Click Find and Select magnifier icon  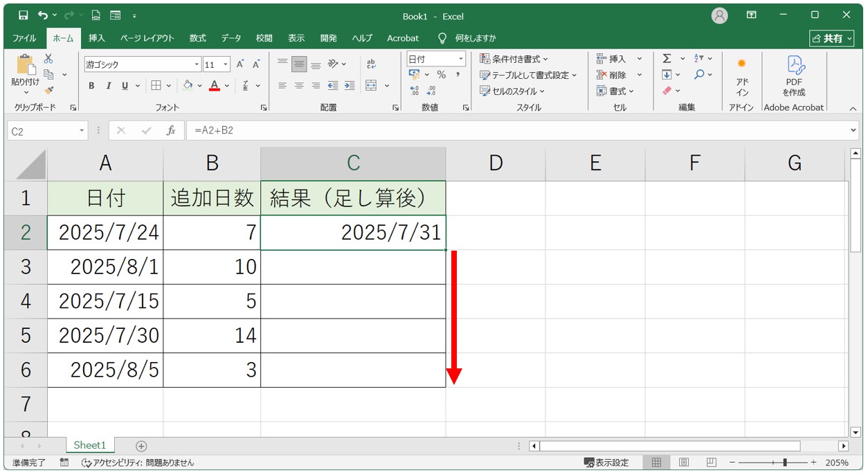pyautogui.click(x=699, y=75)
